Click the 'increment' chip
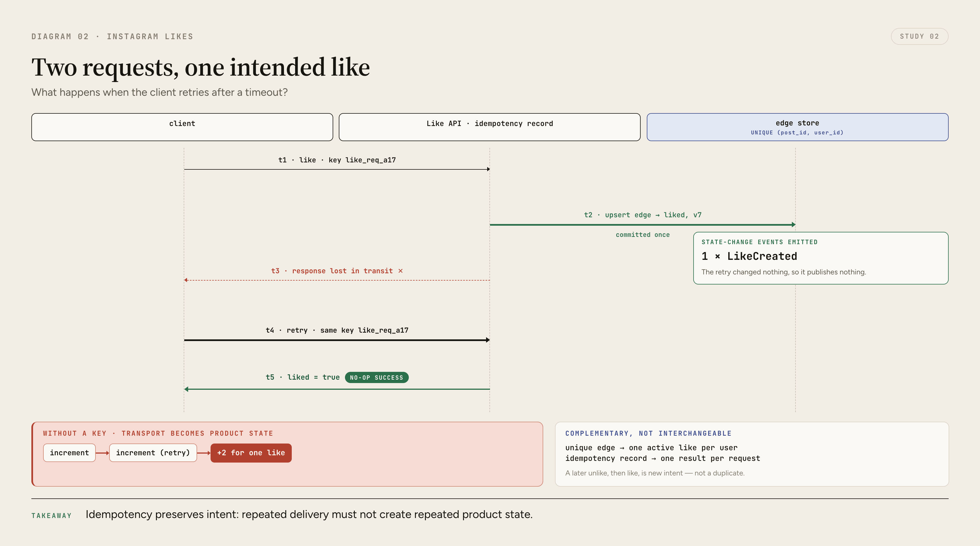 (x=69, y=453)
